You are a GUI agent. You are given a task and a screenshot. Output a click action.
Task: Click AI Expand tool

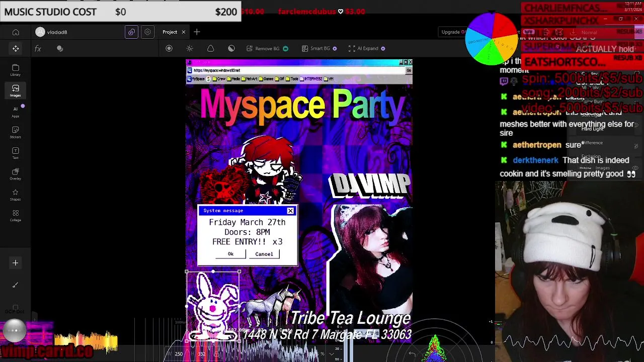pyautogui.click(x=367, y=48)
